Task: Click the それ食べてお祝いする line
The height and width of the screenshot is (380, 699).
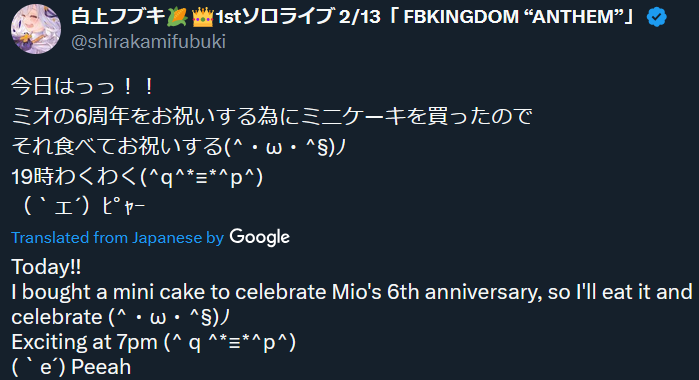Action: pyautogui.click(x=179, y=146)
